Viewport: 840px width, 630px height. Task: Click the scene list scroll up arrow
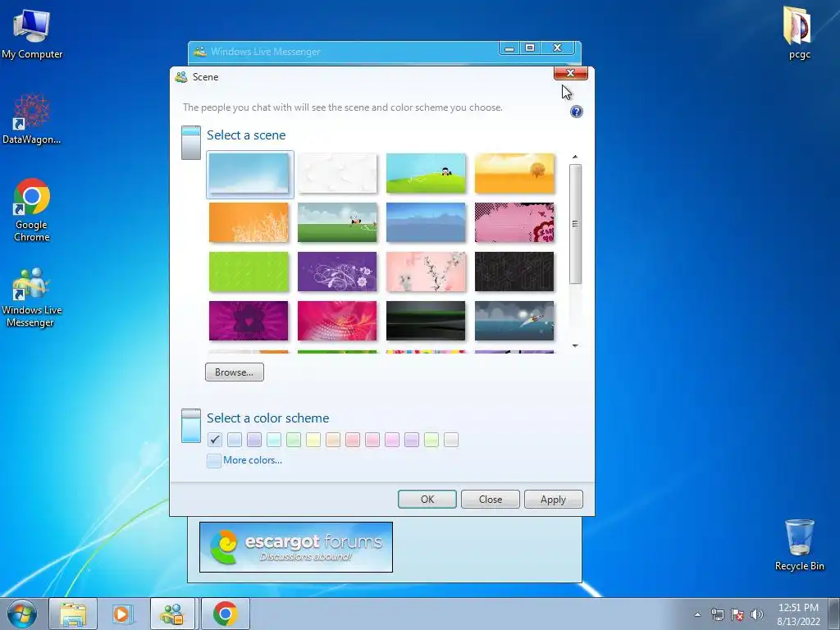point(575,157)
